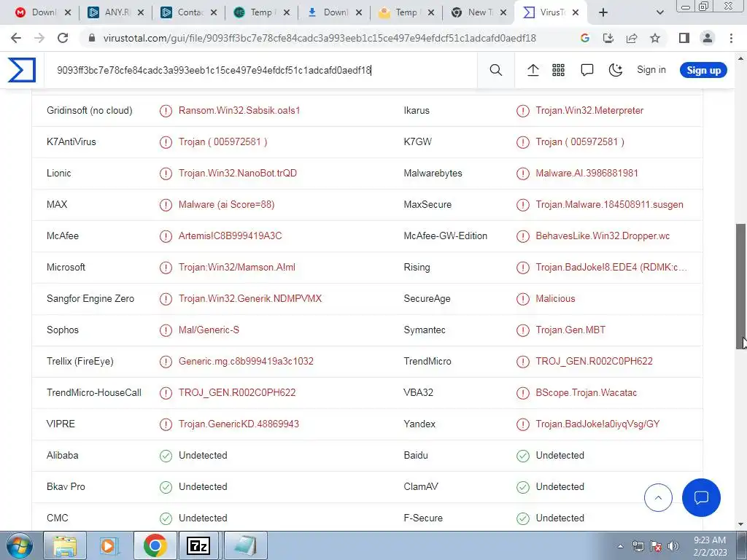Click the scroll-to-top arrow button
This screenshot has width=747, height=560.
658,497
